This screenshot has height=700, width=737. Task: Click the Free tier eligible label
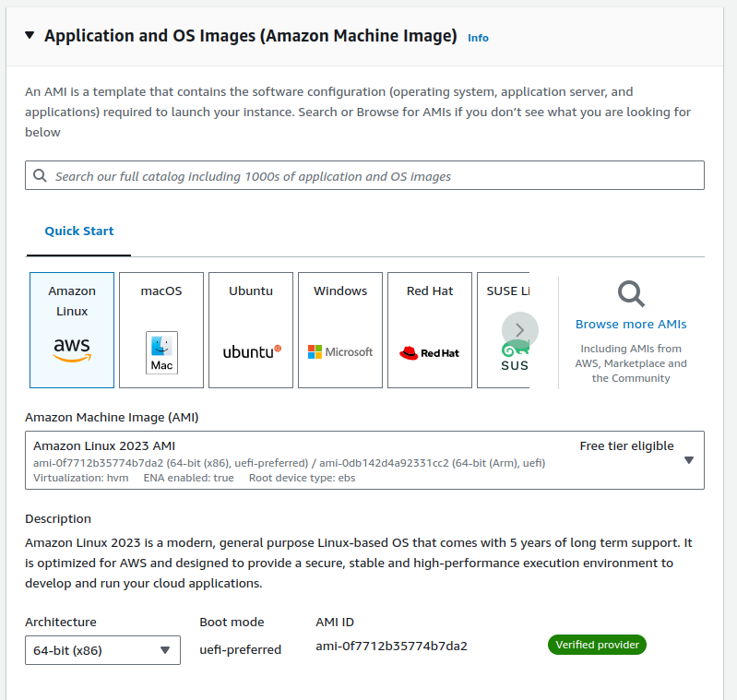(x=626, y=445)
